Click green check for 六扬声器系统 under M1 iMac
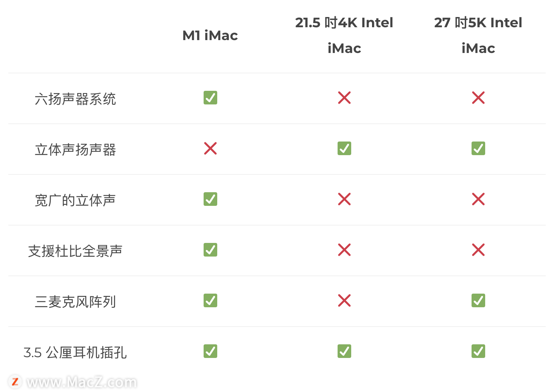 click(210, 98)
